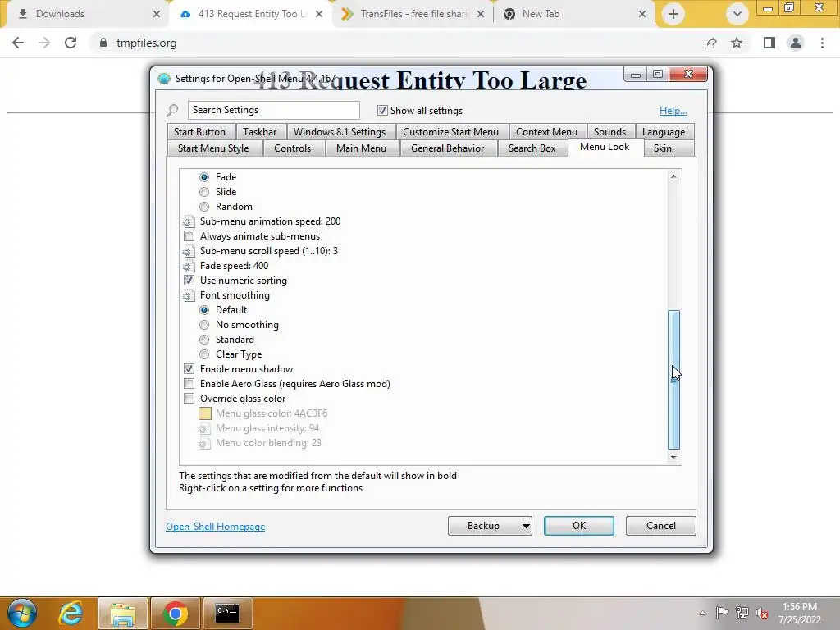Open the Backup dropdown arrow
The height and width of the screenshot is (630, 840).
526,526
